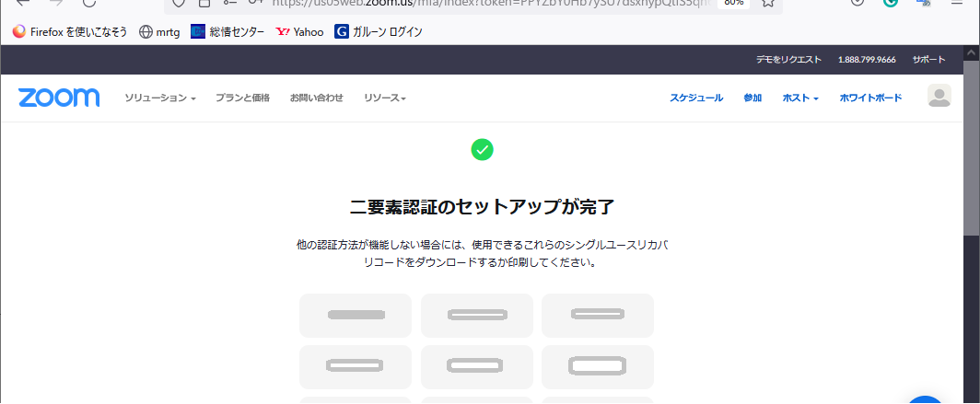Go to プランと価格 page
The width and height of the screenshot is (980, 404).
(242, 98)
